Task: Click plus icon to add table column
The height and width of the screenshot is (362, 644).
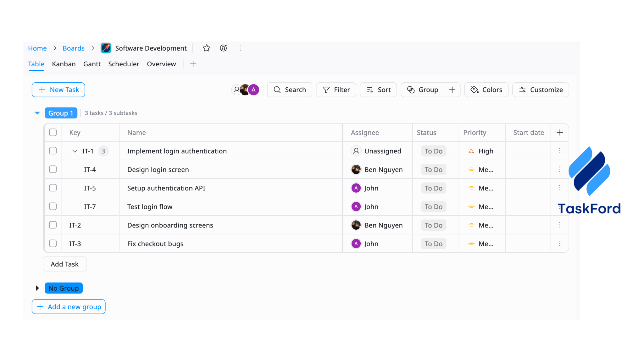Action: [x=560, y=133]
